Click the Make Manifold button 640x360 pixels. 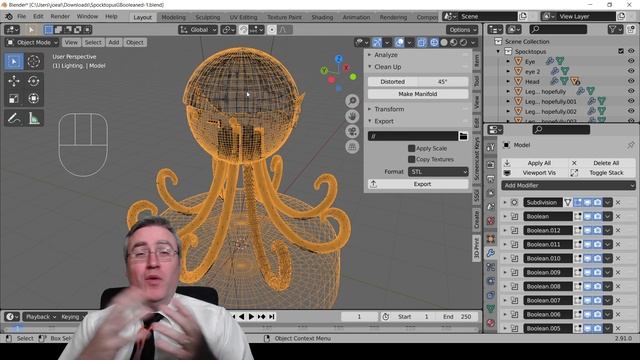pyautogui.click(x=418, y=94)
